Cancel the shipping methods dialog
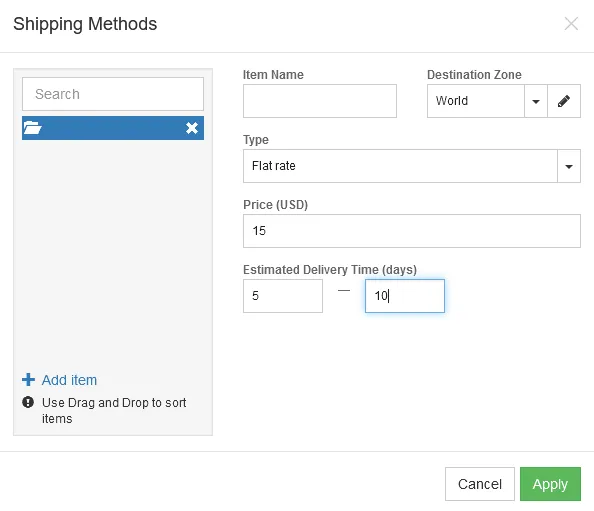This screenshot has width=594, height=511. point(480,484)
